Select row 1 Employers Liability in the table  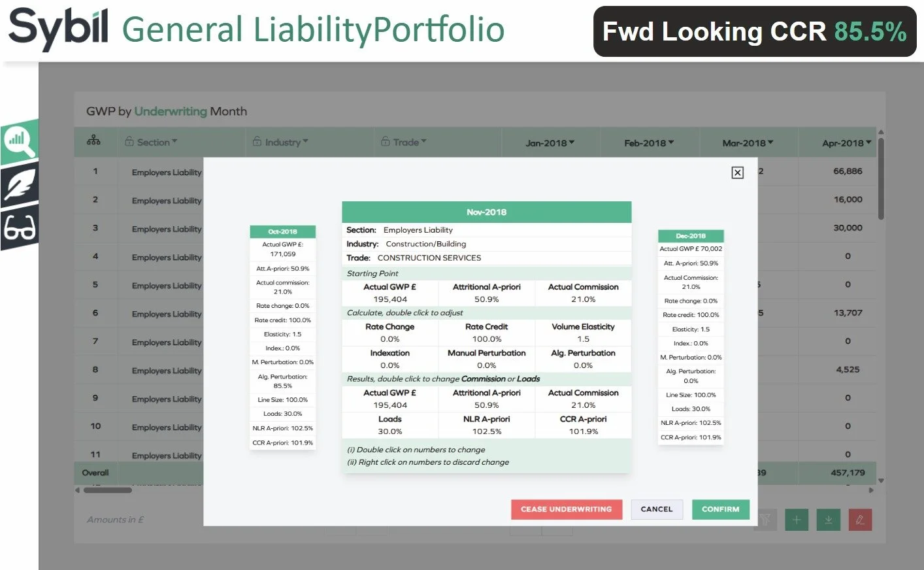pyautogui.click(x=167, y=173)
